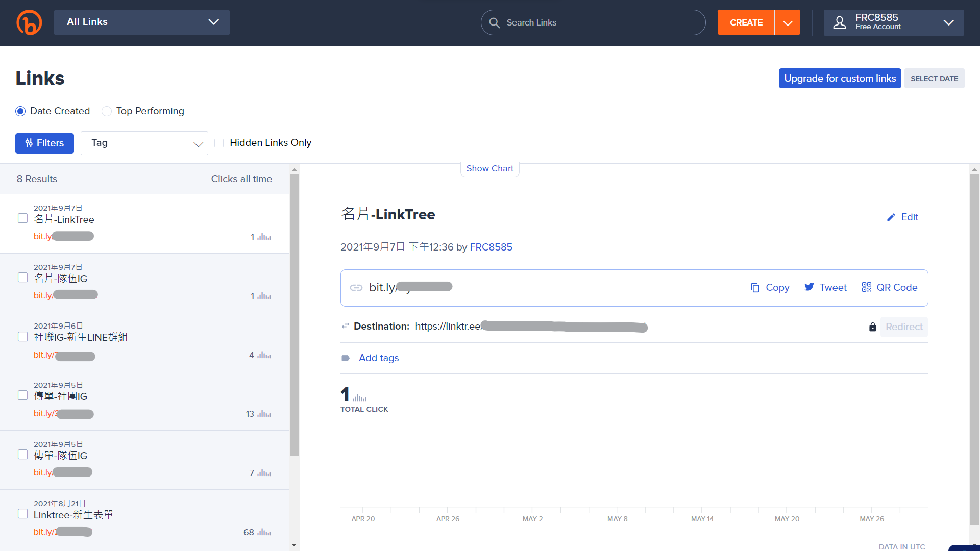Select the 傳單-隊伍IG link title
The width and height of the screenshot is (980, 551).
coord(60,456)
